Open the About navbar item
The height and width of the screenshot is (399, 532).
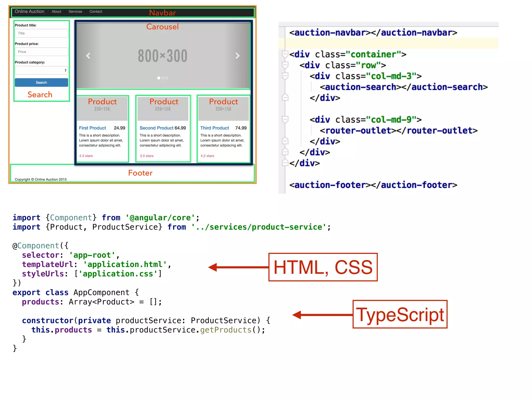[56, 11]
